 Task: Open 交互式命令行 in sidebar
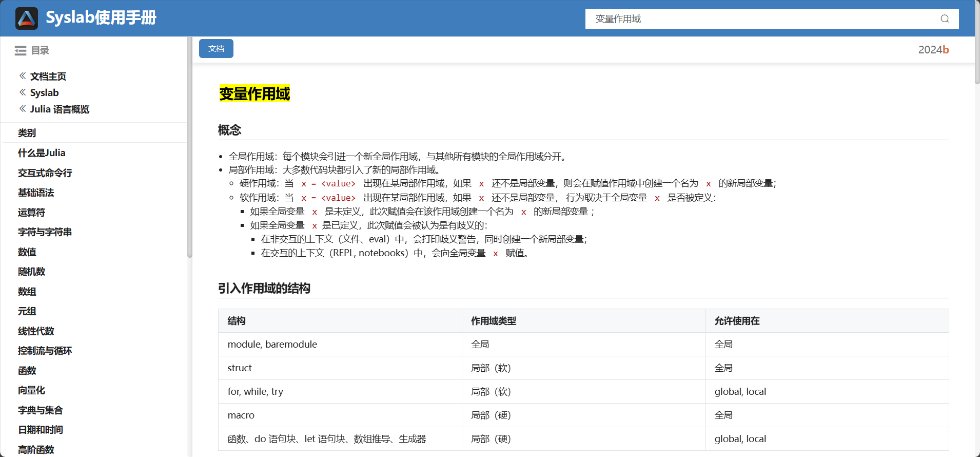pyautogui.click(x=45, y=173)
